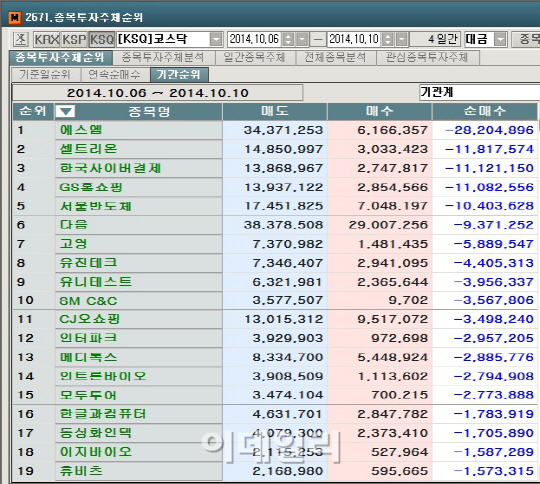Click the end date spinner arrows

tap(388, 39)
